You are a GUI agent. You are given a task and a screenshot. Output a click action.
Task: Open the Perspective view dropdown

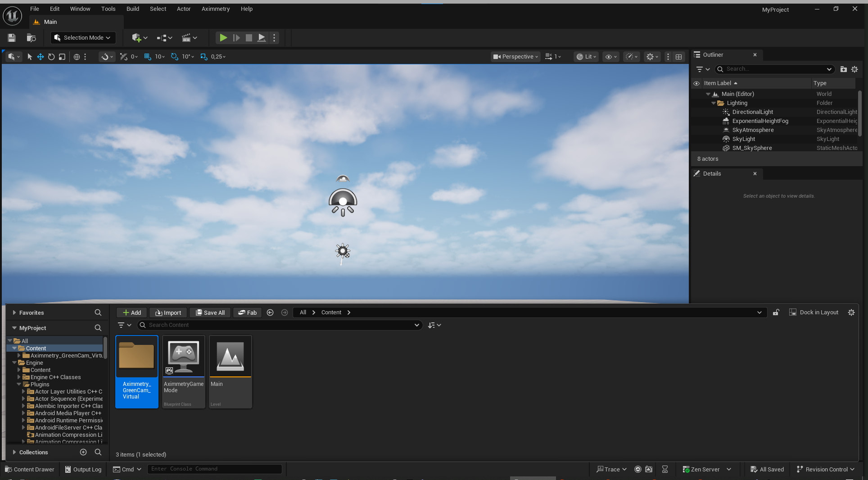pos(515,57)
